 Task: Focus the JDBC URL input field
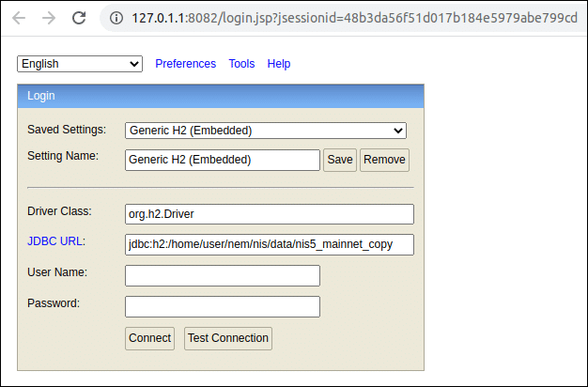pos(270,244)
